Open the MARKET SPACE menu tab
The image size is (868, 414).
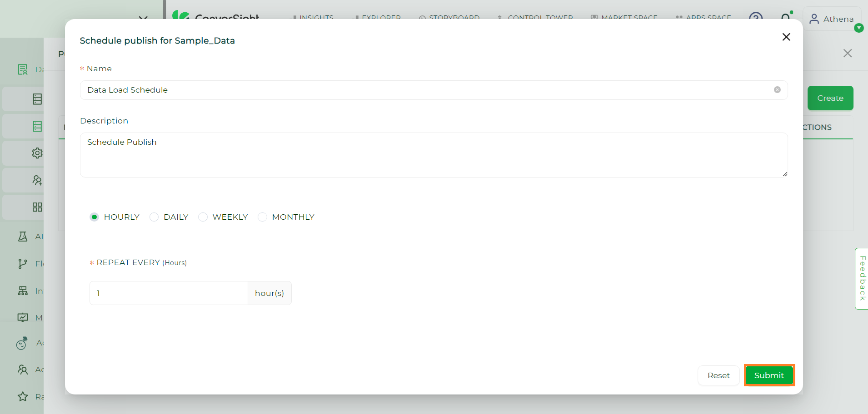624,18
